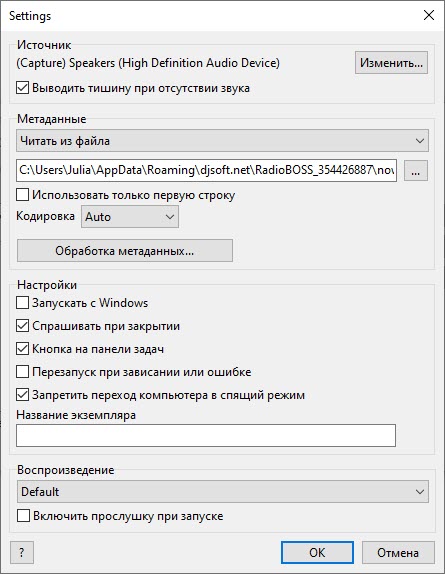
Task: Click the metadata file path field
Action: coord(206,170)
